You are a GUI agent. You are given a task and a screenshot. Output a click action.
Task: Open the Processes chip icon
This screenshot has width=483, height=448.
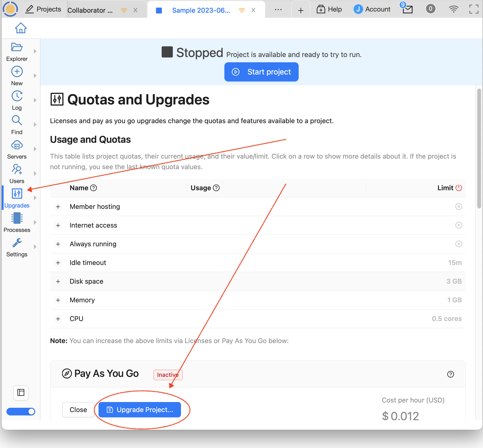point(17,218)
